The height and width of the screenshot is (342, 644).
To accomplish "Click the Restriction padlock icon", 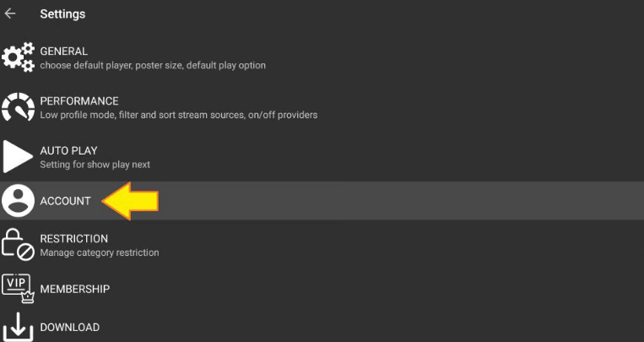I will 18,245.
